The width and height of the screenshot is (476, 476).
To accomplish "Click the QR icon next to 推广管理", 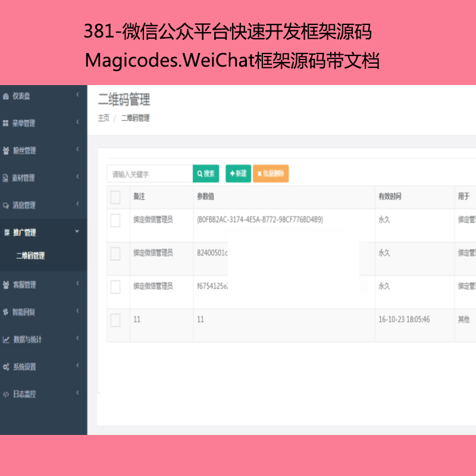I will pyautogui.click(x=7, y=233).
